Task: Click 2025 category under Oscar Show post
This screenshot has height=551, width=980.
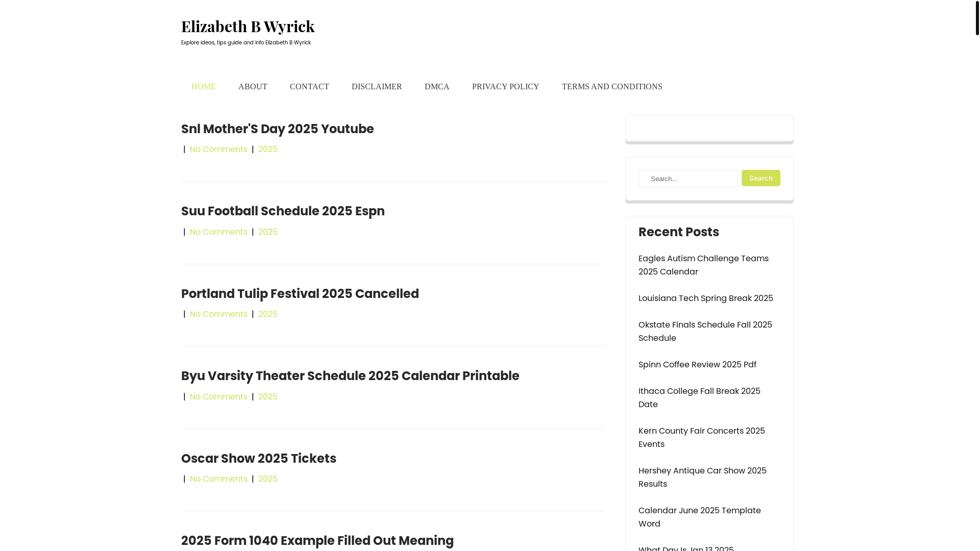Action: [268, 479]
